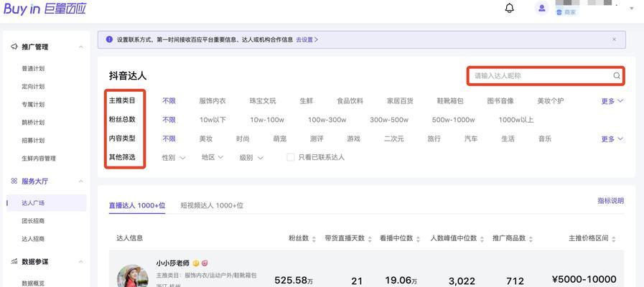Open 小小莎老师 avatar thumbnail

pyautogui.click(x=133, y=276)
